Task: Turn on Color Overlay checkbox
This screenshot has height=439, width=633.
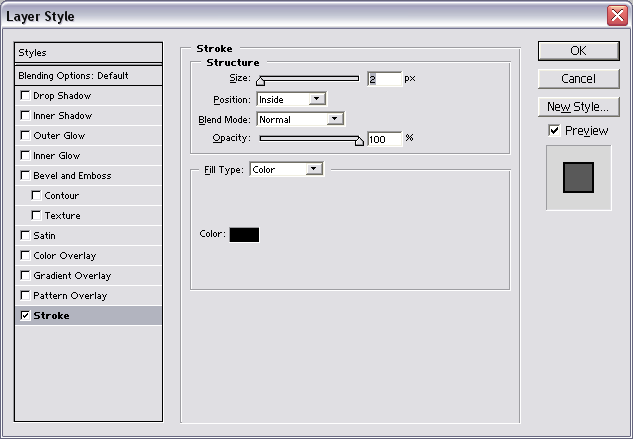Action: click(25, 255)
